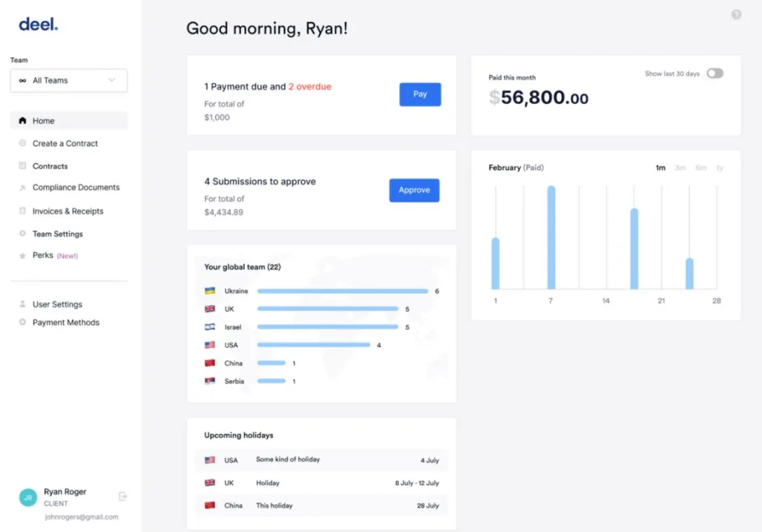Click the tallest bar in February chart

pyautogui.click(x=551, y=237)
